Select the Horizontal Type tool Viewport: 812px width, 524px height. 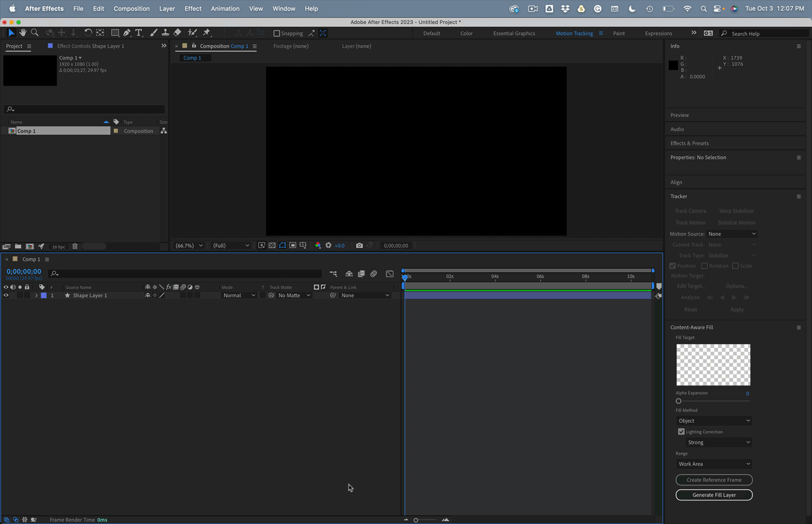pos(139,33)
